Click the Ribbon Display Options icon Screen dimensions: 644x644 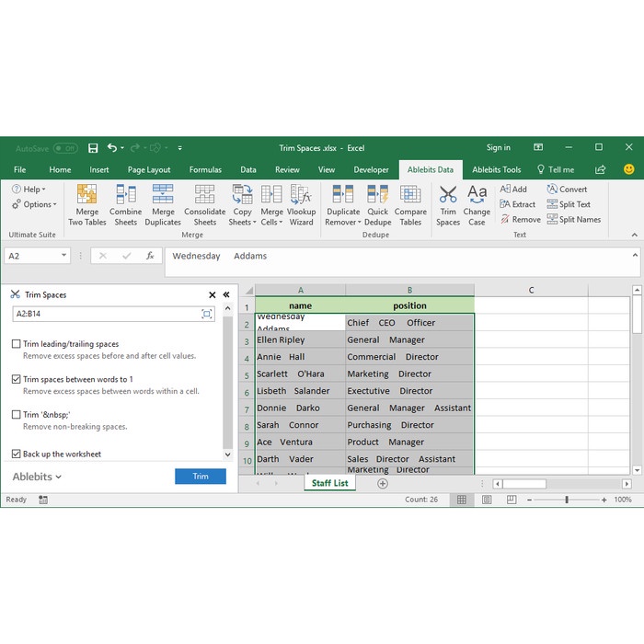tap(538, 147)
